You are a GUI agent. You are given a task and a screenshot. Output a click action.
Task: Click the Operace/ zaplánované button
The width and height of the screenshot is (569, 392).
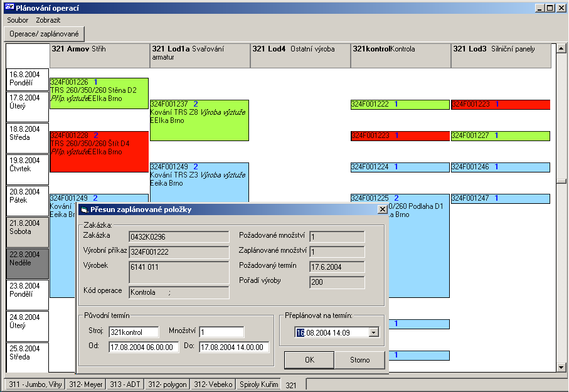coord(45,34)
